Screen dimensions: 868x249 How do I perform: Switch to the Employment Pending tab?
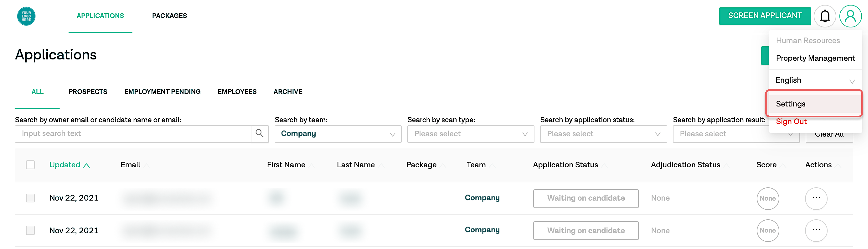click(x=162, y=92)
